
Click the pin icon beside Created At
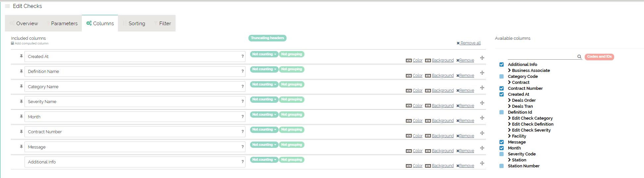pyautogui.click(x=21, y=56)
